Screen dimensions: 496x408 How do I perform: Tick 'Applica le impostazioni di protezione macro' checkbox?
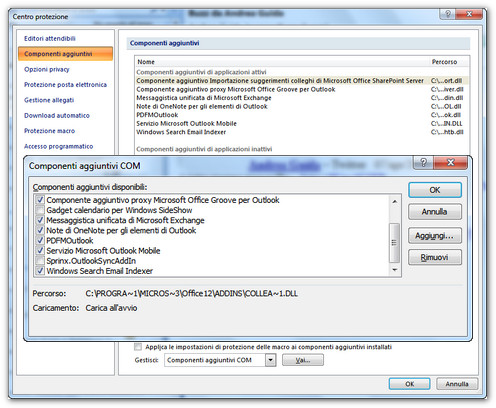pos(138,347)
